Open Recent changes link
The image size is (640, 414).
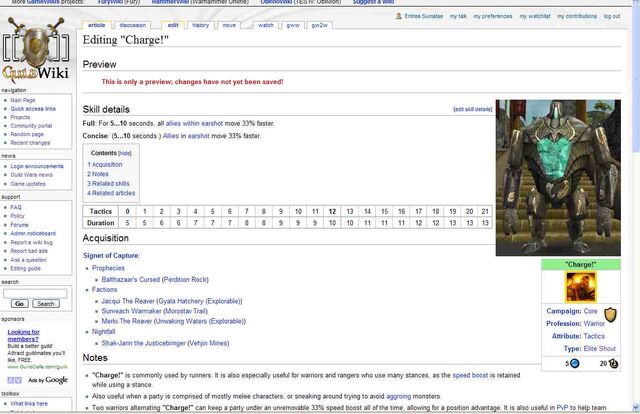pyautogui.click(x=30, y=143)
